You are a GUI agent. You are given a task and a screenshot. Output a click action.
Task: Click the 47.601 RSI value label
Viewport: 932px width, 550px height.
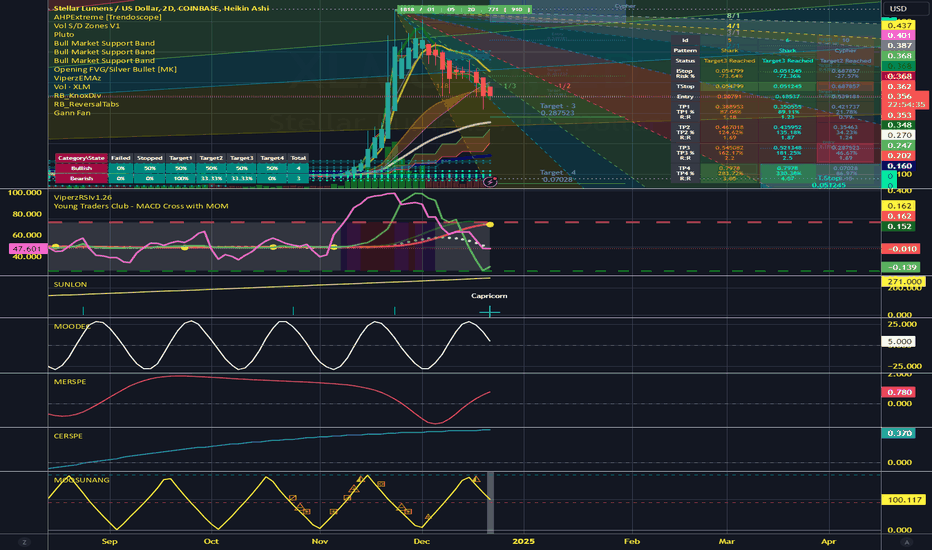pyautogui.click(x=27, y=249)
